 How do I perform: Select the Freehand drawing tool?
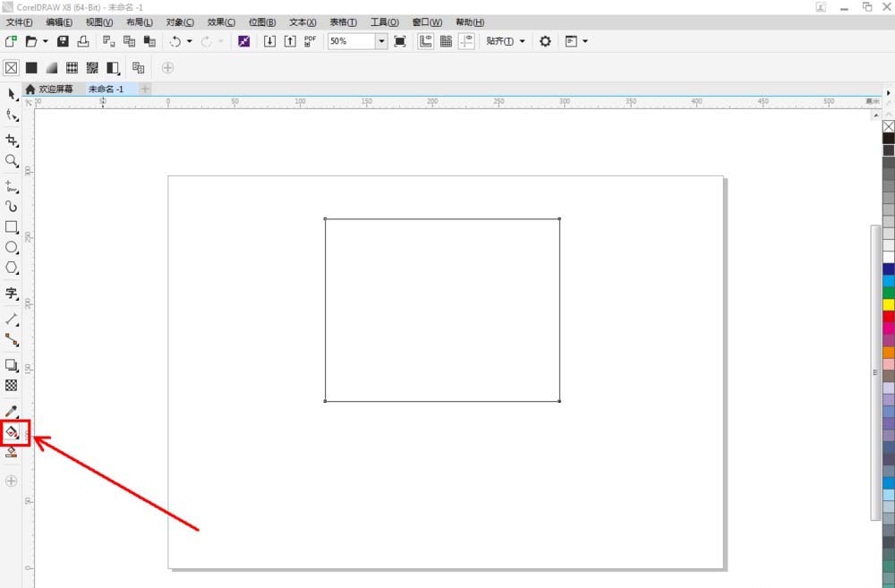point(12,187)
